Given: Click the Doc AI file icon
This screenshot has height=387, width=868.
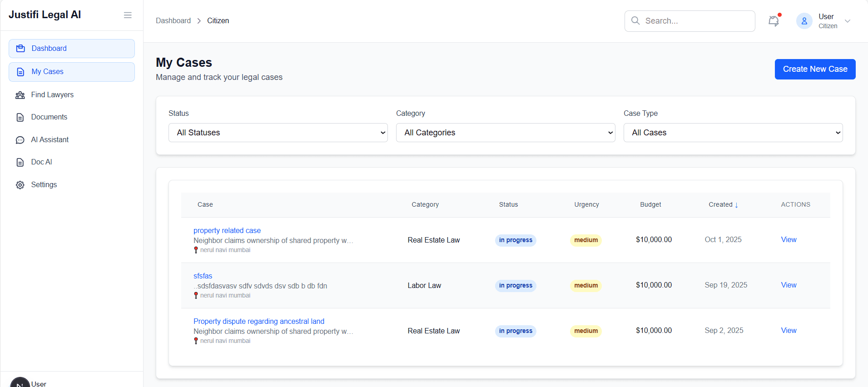Looking at the screenshot, I should click(20, 162).
